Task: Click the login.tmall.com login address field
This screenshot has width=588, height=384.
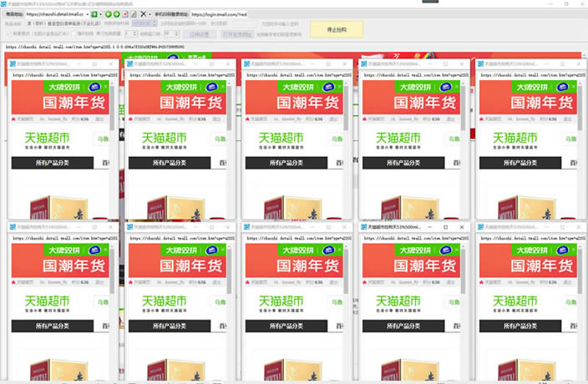Action: (x=219, y=14)
